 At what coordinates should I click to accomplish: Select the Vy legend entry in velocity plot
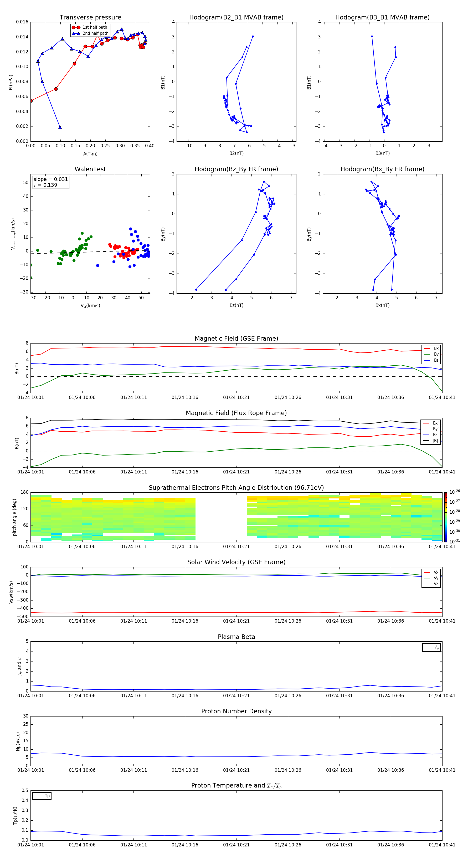(x=431, y=578)
